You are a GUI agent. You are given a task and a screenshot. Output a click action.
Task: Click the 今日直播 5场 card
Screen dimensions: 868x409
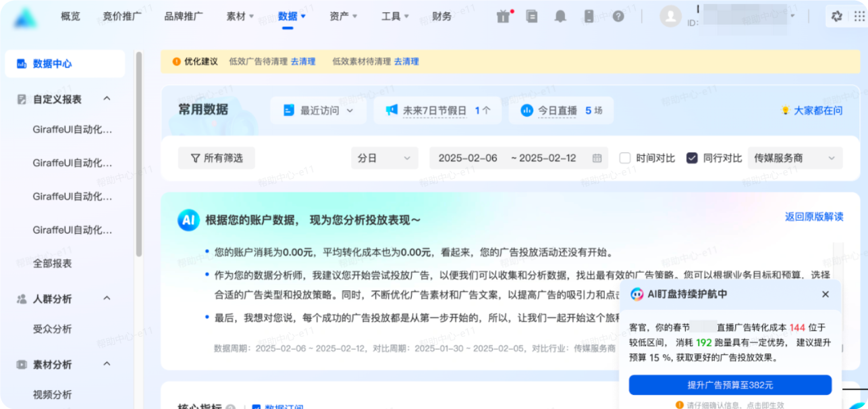(562, 110)
